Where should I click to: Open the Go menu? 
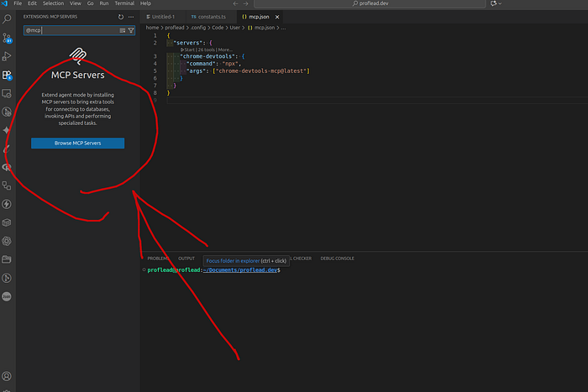tap(91, 3)
